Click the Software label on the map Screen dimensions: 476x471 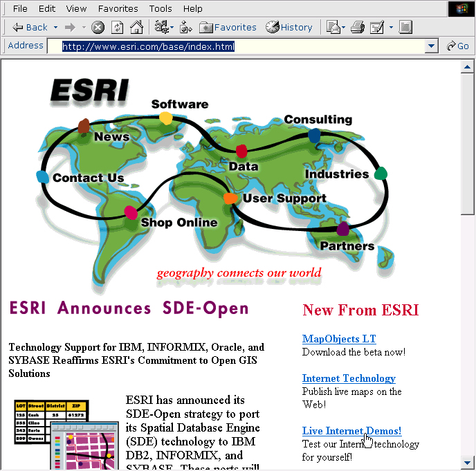click(x=180, y=104)
